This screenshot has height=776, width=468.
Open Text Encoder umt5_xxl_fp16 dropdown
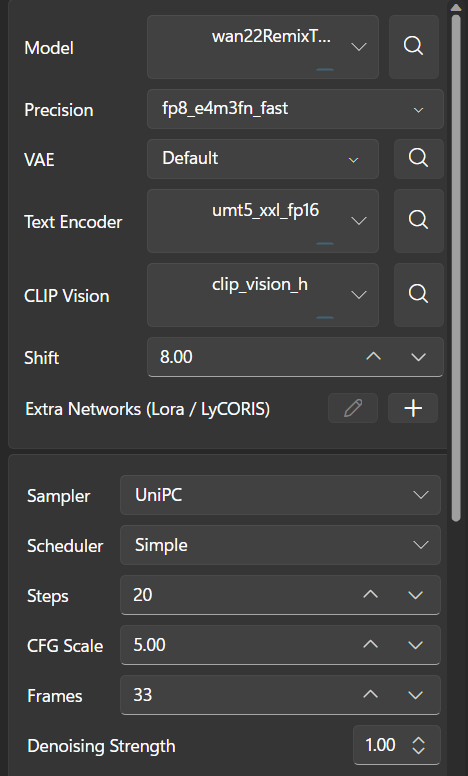point(263,221)
